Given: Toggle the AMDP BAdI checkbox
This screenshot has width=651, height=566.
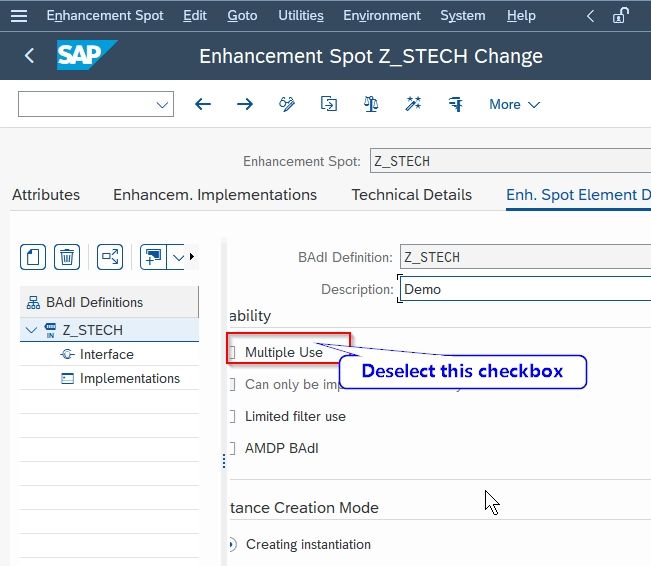Looking at the screenshot, I should click(x=232, y=448).
